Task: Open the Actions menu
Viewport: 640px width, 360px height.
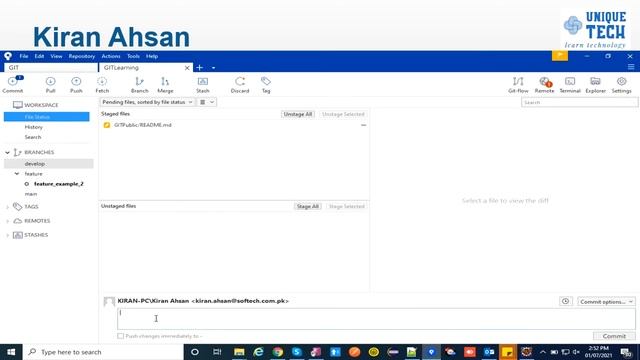Action: tap(111, 56)
